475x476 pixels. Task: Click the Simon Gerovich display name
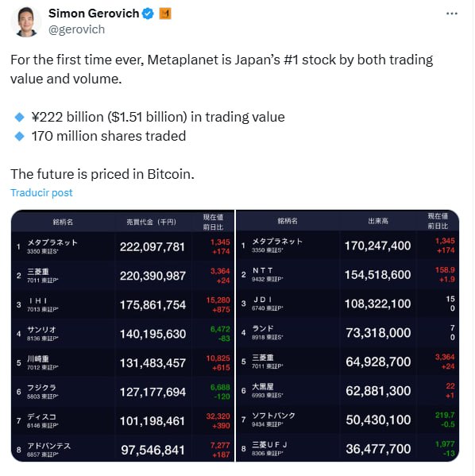pos(94,14)
